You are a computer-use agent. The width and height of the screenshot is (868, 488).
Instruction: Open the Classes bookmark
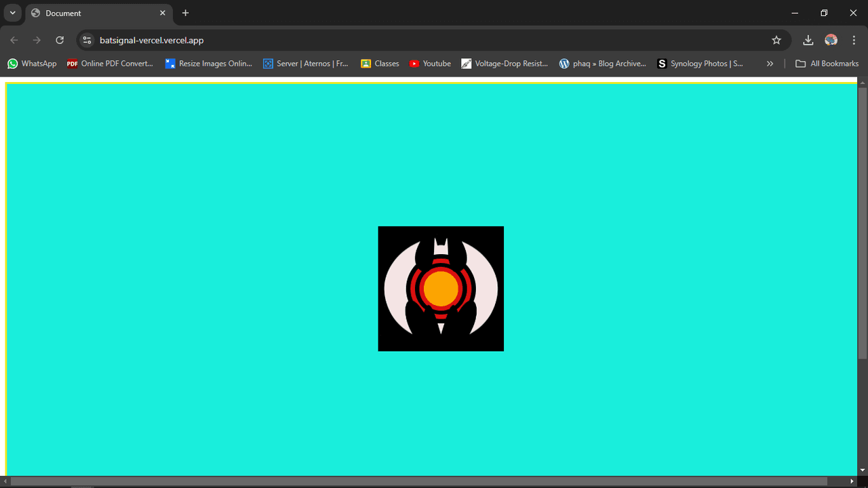pos(380,64)
